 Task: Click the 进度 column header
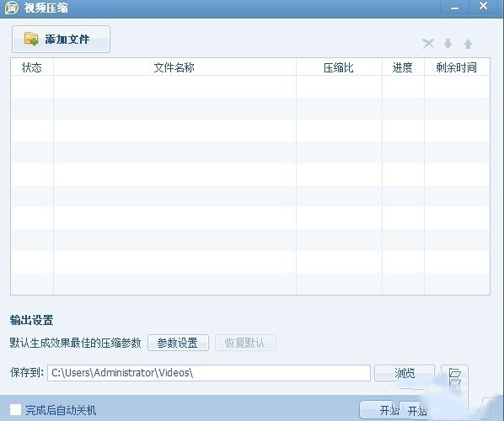(403, 67)
